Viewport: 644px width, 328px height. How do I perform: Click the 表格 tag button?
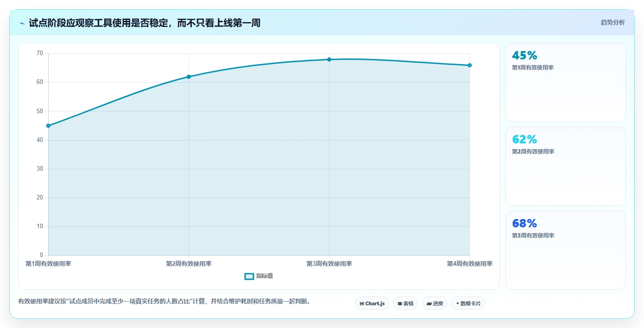405,303
